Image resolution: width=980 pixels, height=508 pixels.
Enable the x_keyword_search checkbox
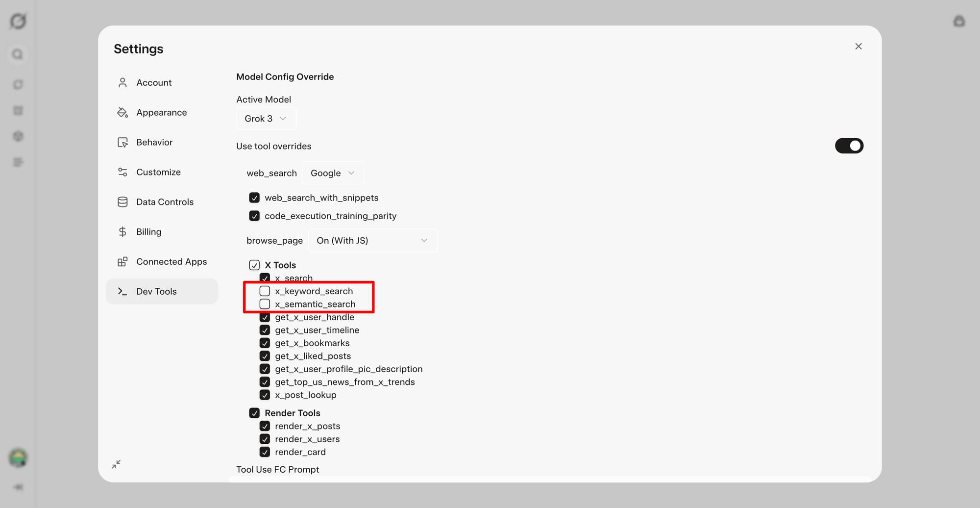[x=265, y=291]
